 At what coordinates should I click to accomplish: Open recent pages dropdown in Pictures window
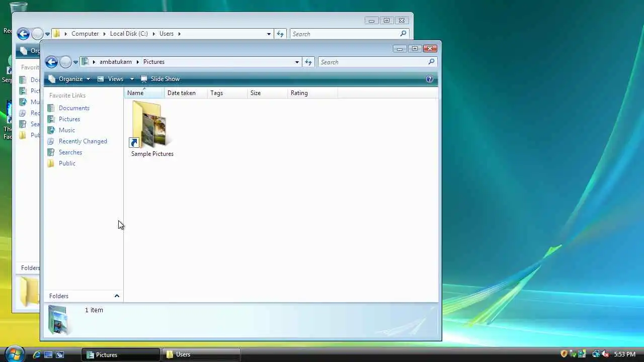[75, 62]
